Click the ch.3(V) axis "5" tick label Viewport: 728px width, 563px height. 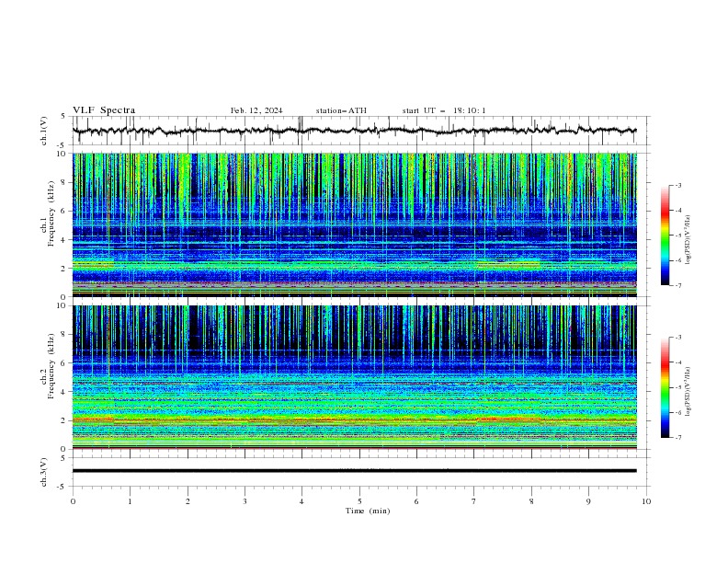point(63,457)
